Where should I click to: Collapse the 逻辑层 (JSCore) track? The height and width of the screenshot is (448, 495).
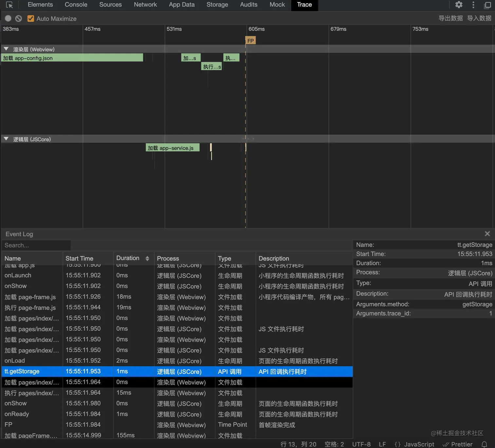(6, 139)
